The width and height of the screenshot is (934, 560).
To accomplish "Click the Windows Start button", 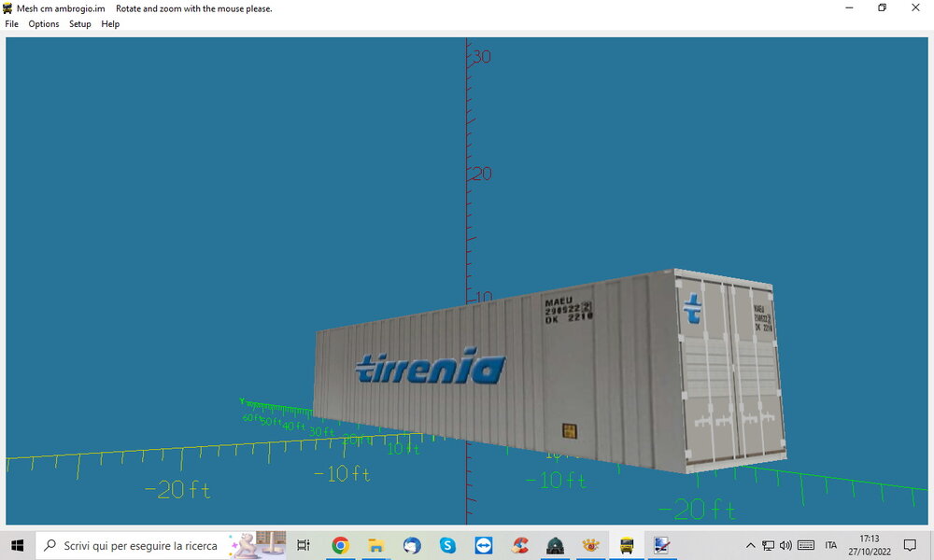I will [x=17, y=545].
